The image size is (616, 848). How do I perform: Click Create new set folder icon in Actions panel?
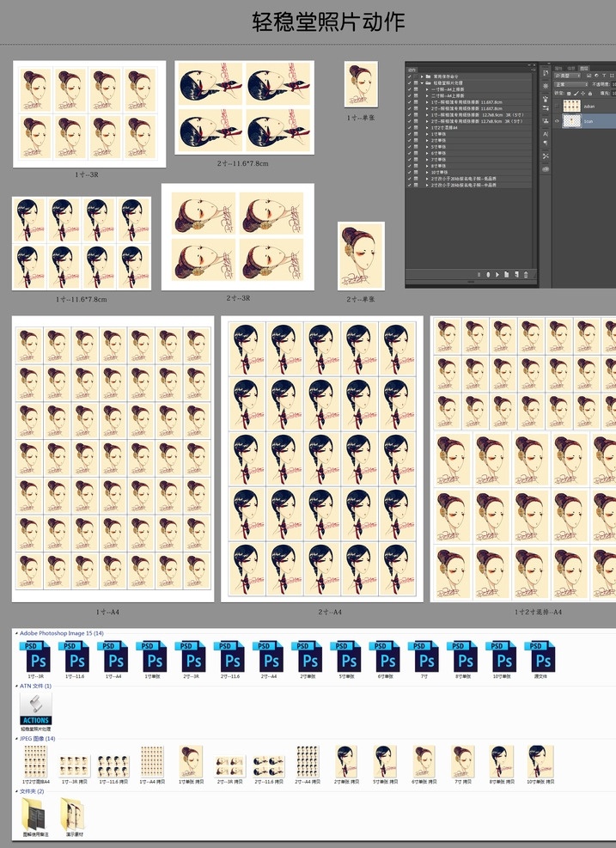tap(506, 275)
